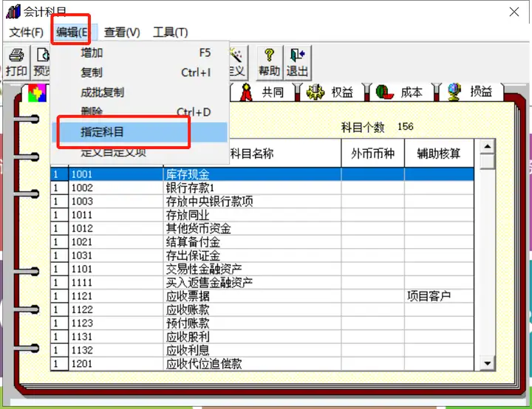532x409 pixels.
Task: Click the scrollbar up arrow
Action: click(x=488, y=146)
